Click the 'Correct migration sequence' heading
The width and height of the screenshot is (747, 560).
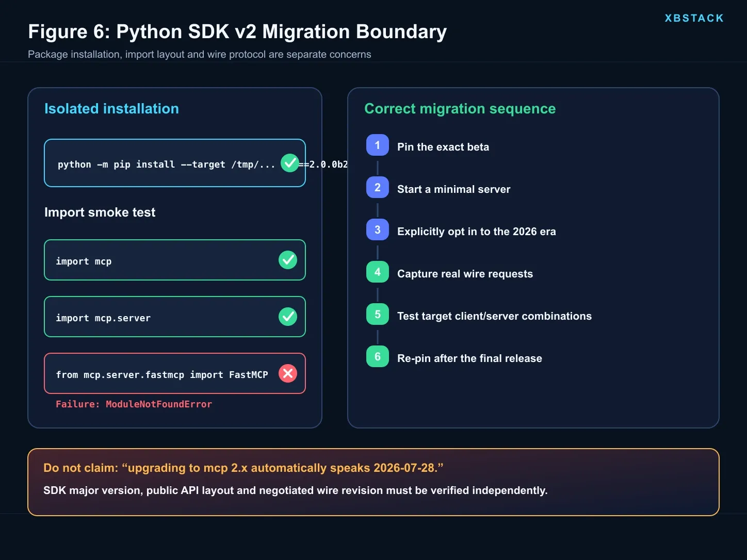point(460,109)
